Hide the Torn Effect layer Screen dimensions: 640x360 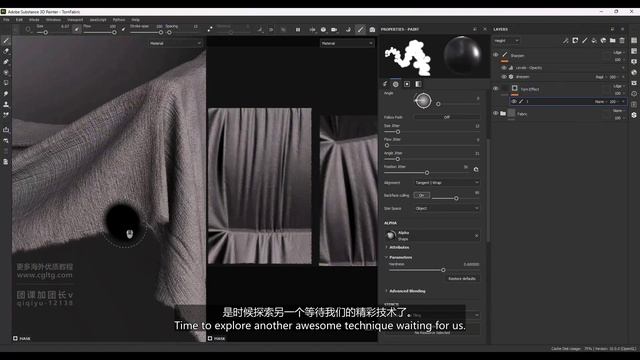pos(496,89)
